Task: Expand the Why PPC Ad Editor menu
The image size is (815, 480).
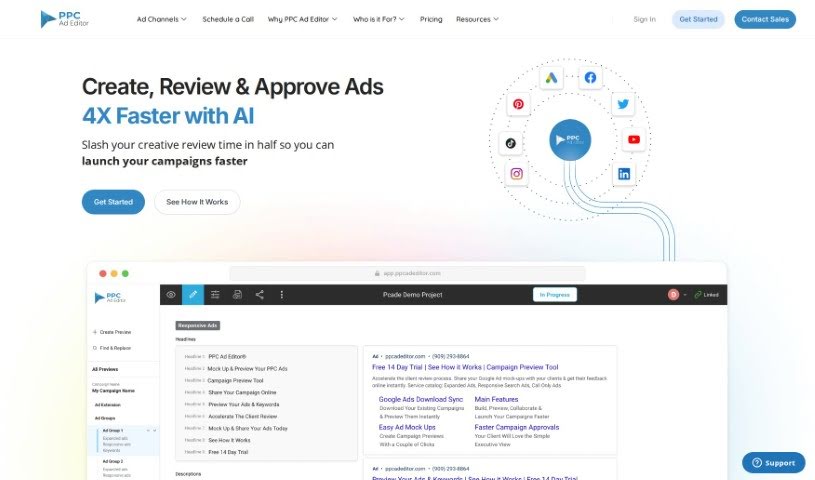Action: pos(302,19)
